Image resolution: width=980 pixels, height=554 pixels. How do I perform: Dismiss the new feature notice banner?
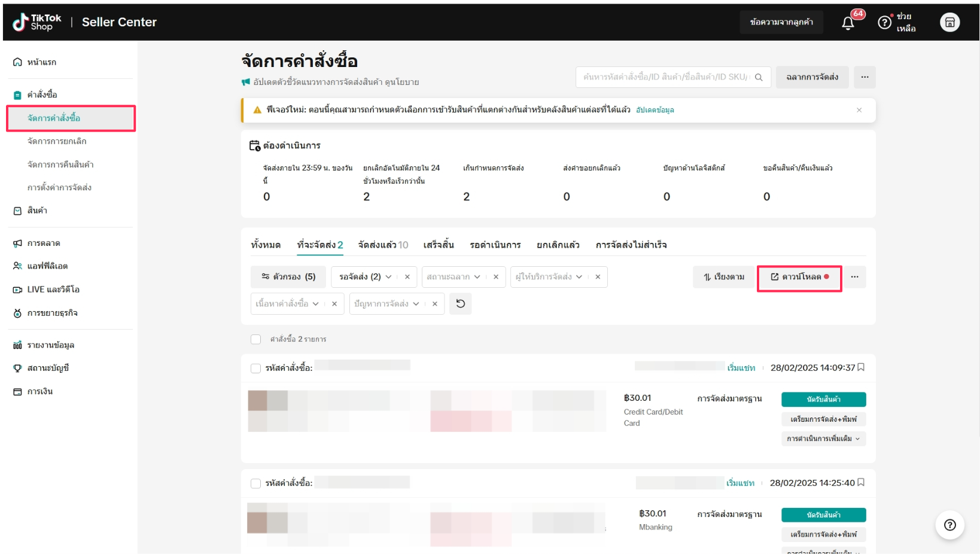(859, 110)
